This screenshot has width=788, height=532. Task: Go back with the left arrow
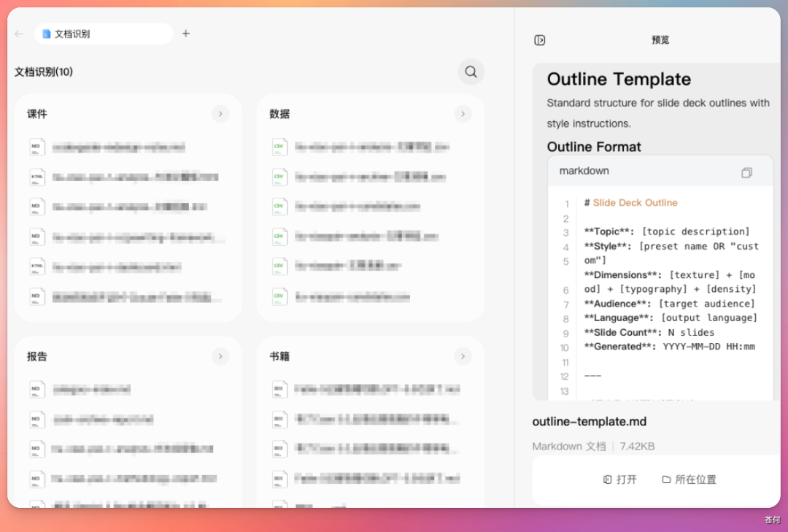tap(19, 34)
